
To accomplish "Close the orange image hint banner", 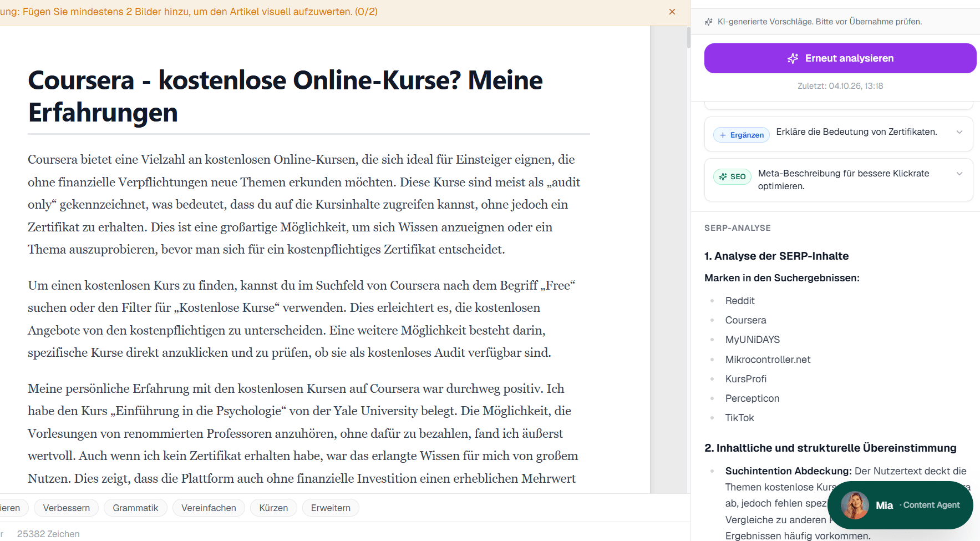I will tap(672, 12).
